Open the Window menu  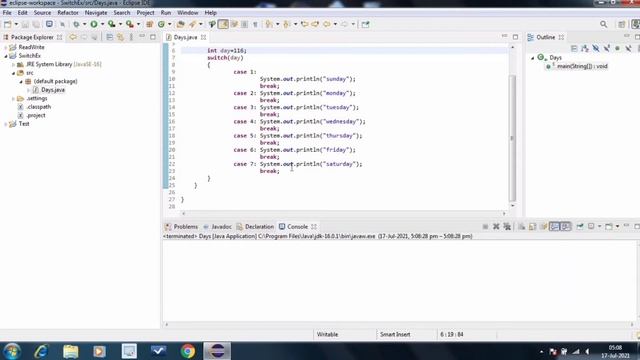pos(188,13)
